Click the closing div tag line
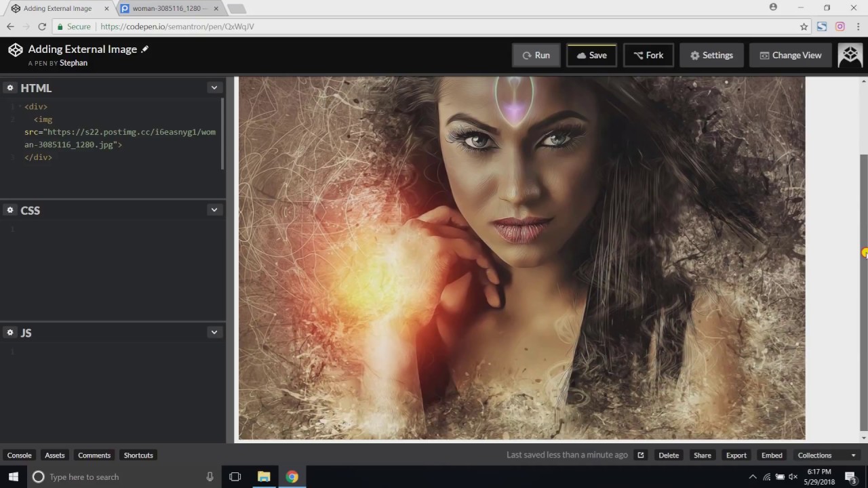Image resolution: width=868 pixels, height=488 pixels. [x=38, y=157]
